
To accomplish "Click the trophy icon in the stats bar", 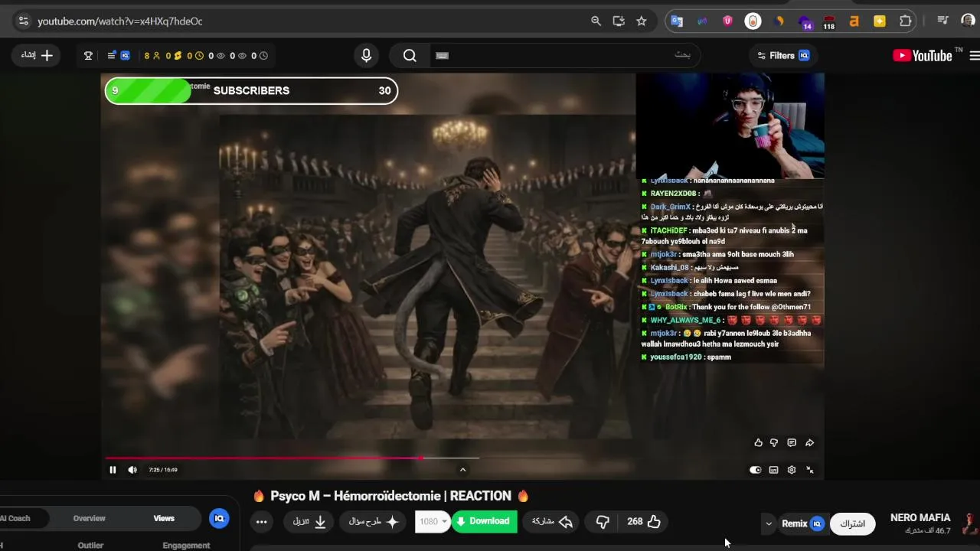I will [88, 55].
